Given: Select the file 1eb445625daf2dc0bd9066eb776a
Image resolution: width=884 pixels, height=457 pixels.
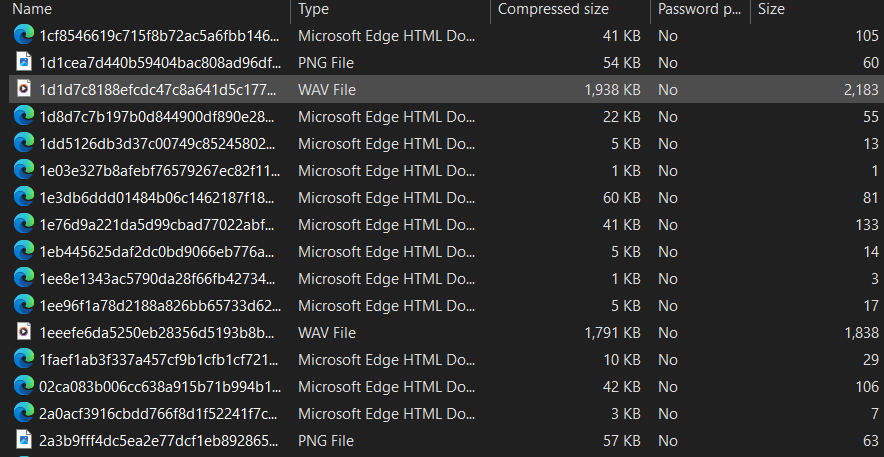Looking at the screenshot, I should 155,251.
